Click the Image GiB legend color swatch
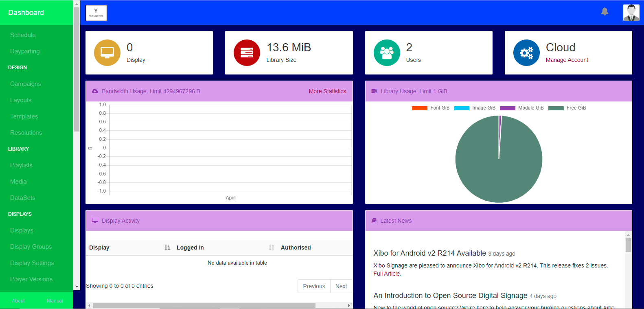The width and height of the screenshot is (644, 309). click(462, 108)
